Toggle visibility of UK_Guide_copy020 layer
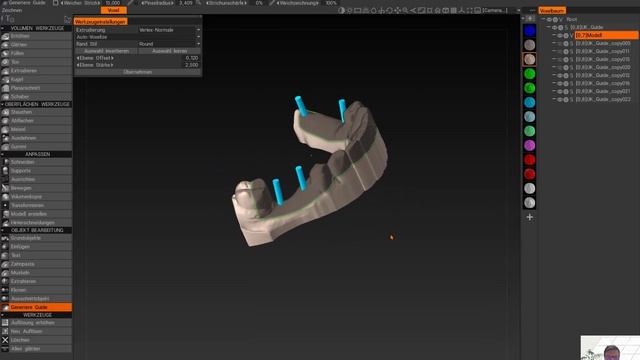640x360 pixels. (560, 67)
